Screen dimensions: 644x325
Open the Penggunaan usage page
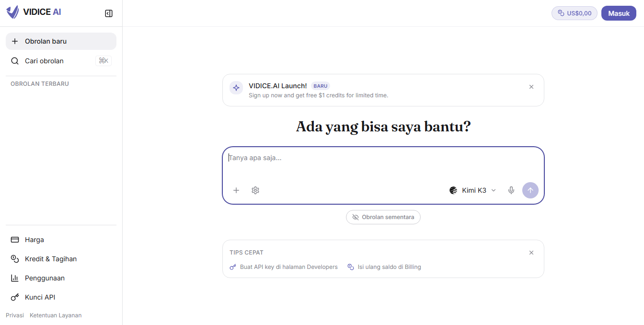pyautogui.click(x=61, y=278)
